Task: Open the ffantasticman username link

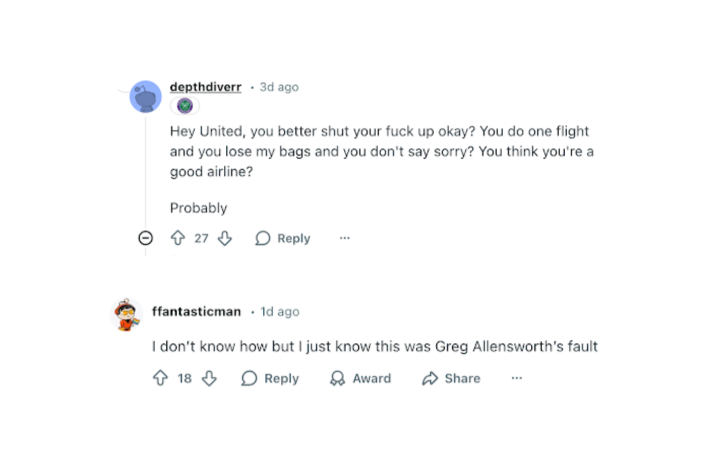Action: tap(196, 311)
